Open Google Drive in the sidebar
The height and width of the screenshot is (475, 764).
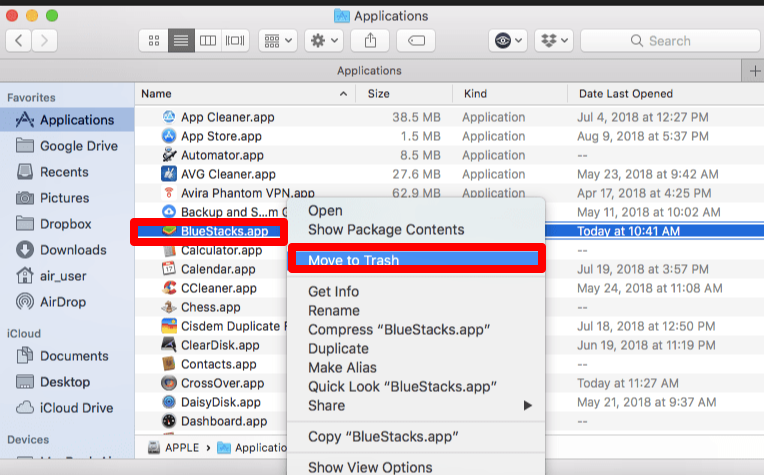click(x=67, y=146)
